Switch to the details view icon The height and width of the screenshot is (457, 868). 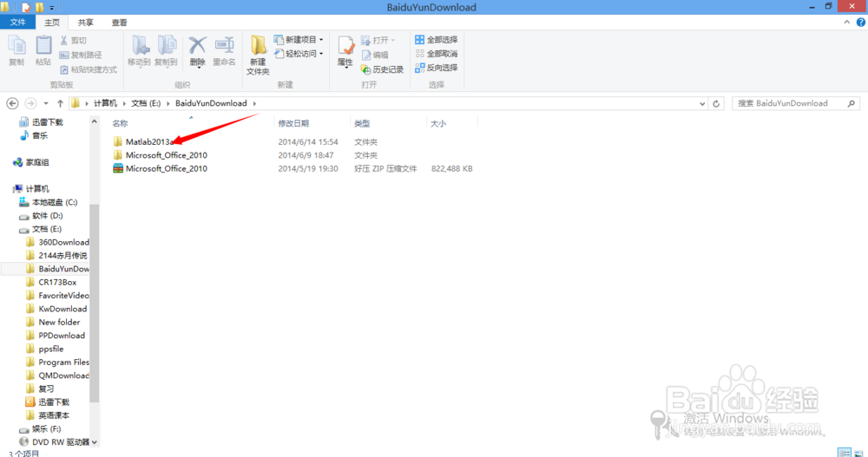coord(845,453)
